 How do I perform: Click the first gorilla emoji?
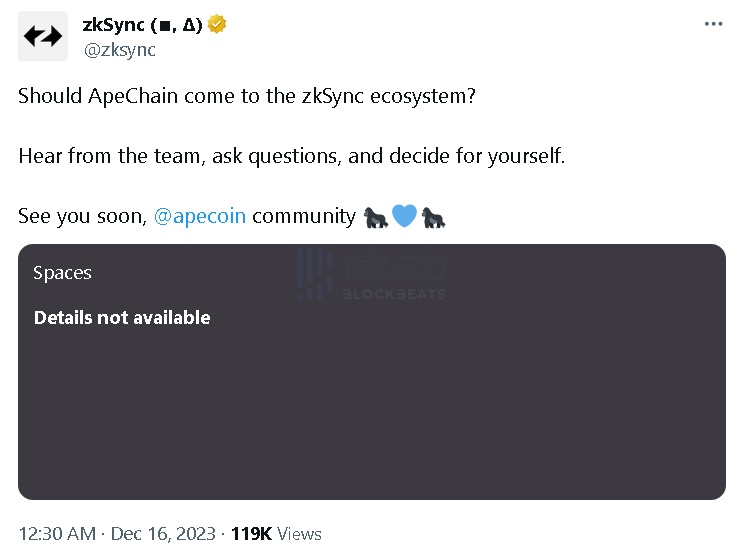(x=376, y=217)
